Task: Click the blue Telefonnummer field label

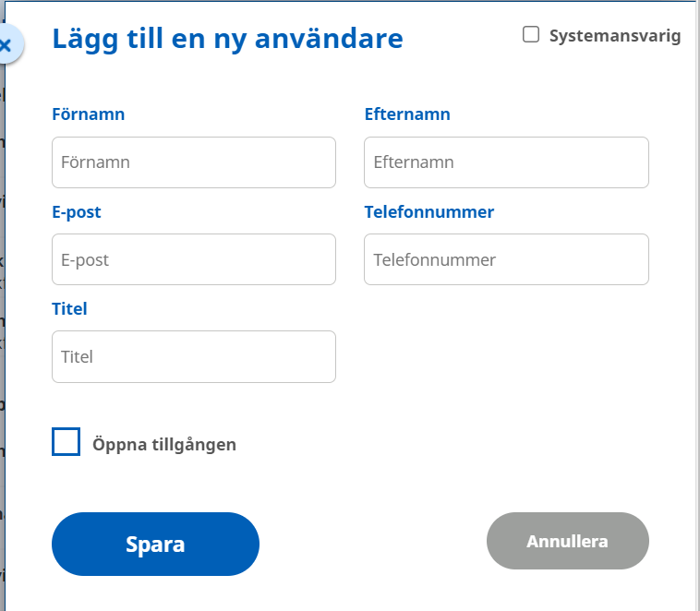Action: (x=429, y=212)
